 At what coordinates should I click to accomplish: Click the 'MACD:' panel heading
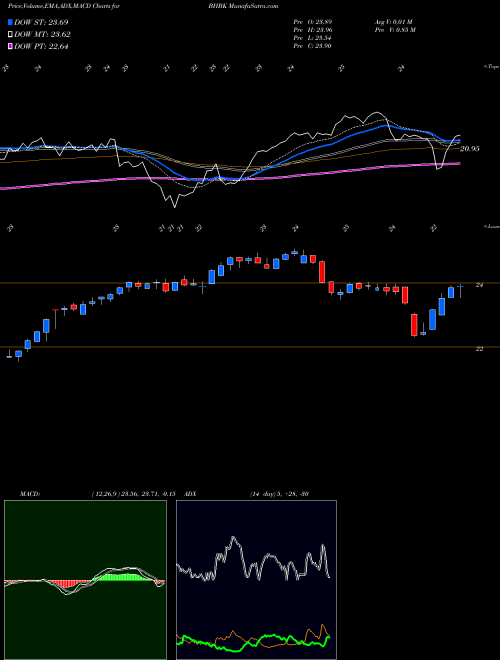pyautogui.click(x=30, y=494)
